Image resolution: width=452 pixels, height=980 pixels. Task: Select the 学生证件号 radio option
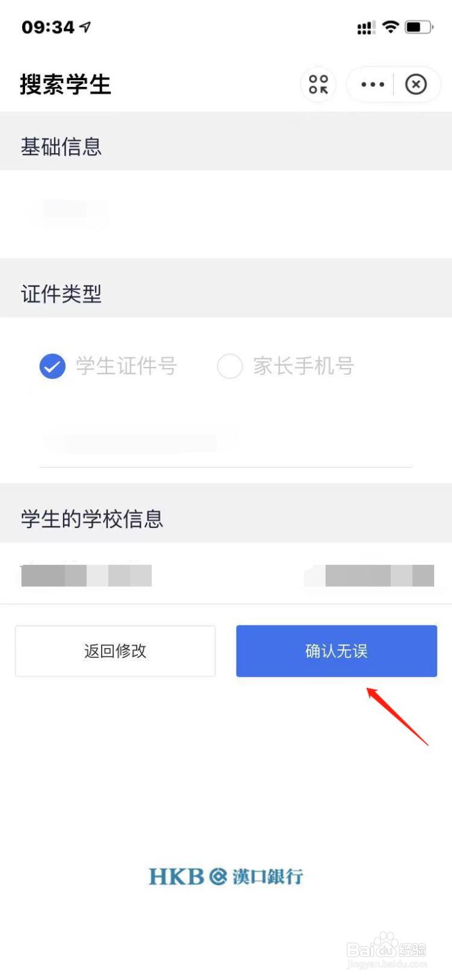tap(53, 366)
